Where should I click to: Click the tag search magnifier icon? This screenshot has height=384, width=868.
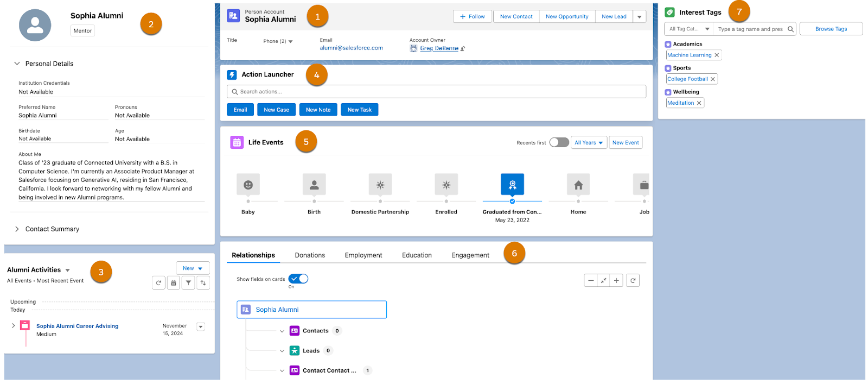click(790, 29)
